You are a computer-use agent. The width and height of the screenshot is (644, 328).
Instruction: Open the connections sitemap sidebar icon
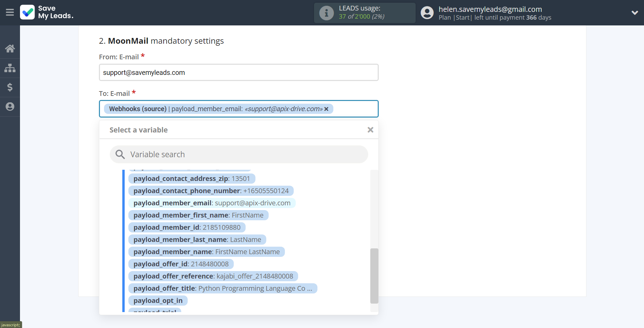click(10, 68)
